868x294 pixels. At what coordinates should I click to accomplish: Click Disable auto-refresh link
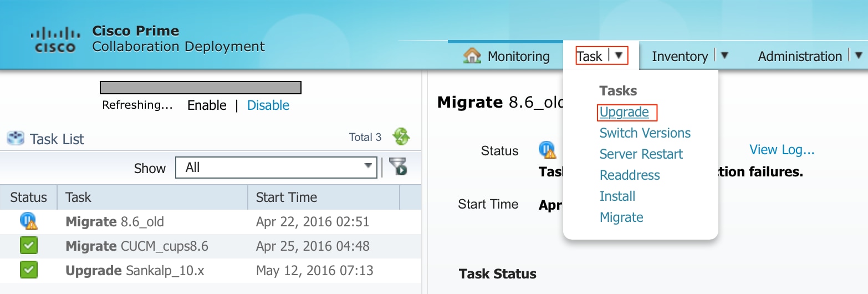(x=268, y=105)
